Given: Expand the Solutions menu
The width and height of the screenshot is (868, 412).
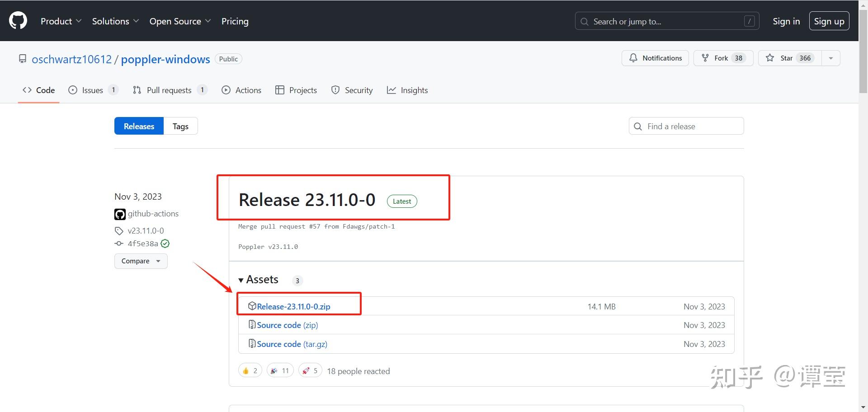Looking at the screenshot, I should 115,21.
